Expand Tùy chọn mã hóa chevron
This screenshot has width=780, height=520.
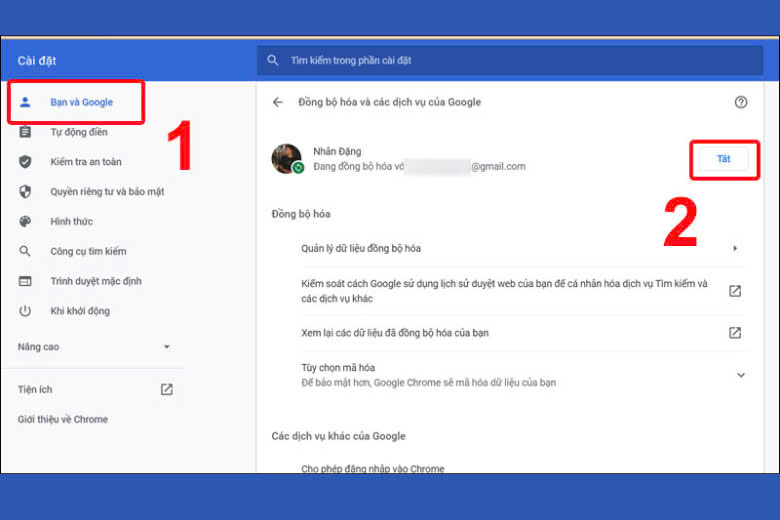741,375
